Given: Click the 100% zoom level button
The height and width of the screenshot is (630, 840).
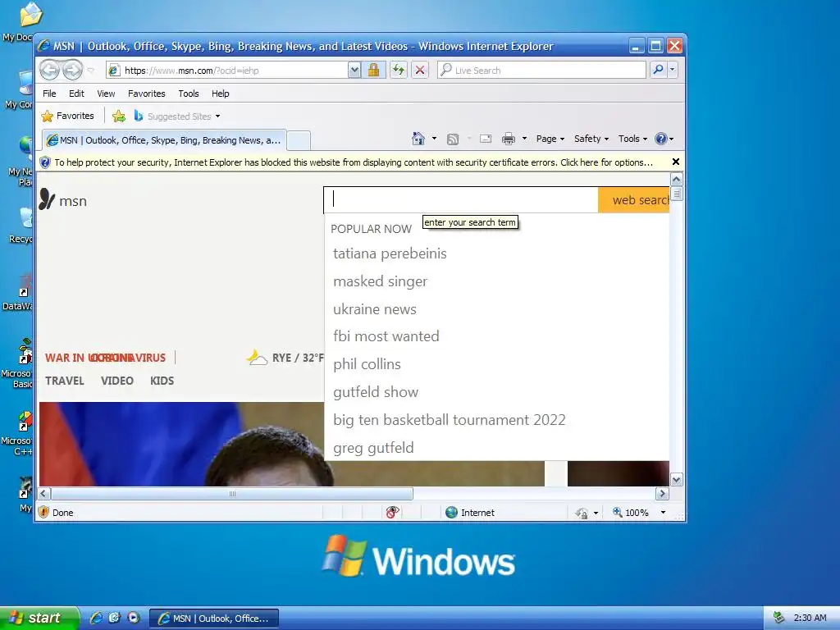Looking at the screenshot, I should (631, 513).
